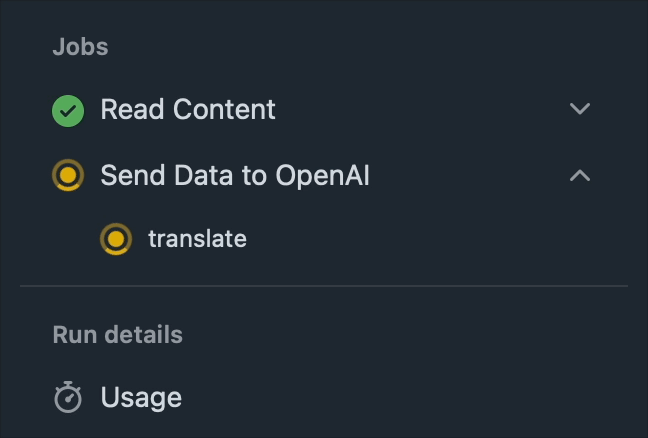Expand the Read Content job group
The image size is (648, 438).
pyautogui.click(x=580, y=109)
